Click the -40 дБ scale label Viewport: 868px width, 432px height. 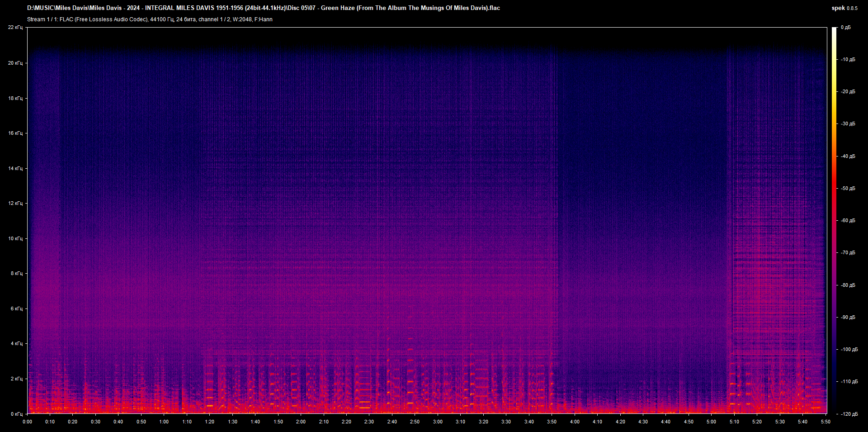[x=848, y=157]
